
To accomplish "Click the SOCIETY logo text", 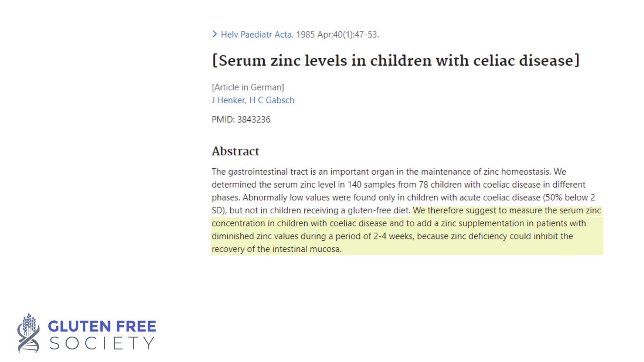I will [x=102, y=343].
